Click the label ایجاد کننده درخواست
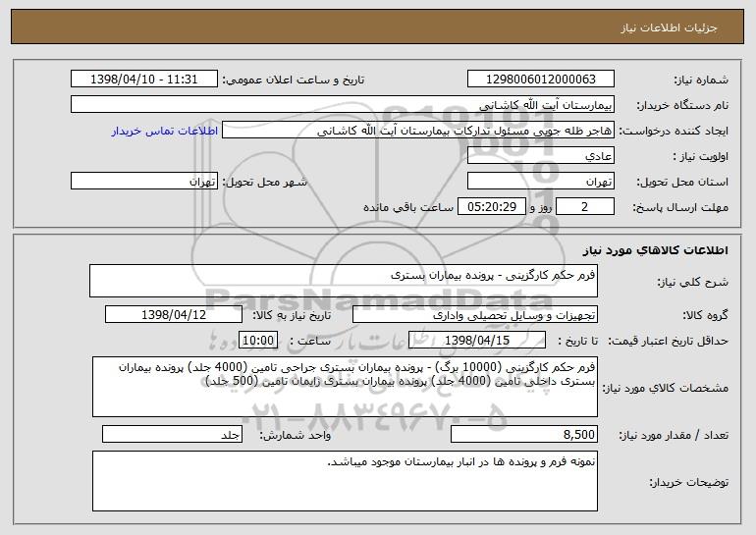This screenshot has height=535, width=756. (674, 131)
